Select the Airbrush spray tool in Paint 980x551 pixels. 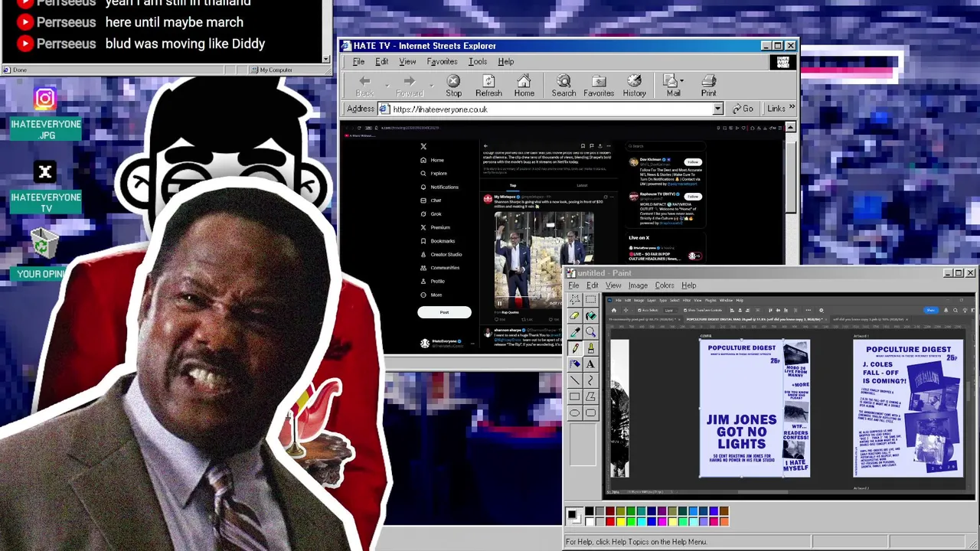coord(574,364)
